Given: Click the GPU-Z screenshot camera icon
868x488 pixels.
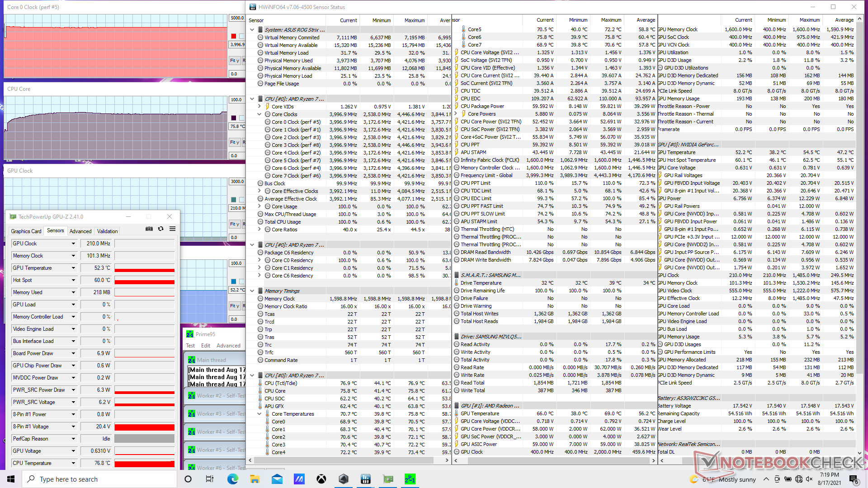Looking at the screenshot, I should tap(149, 229).
